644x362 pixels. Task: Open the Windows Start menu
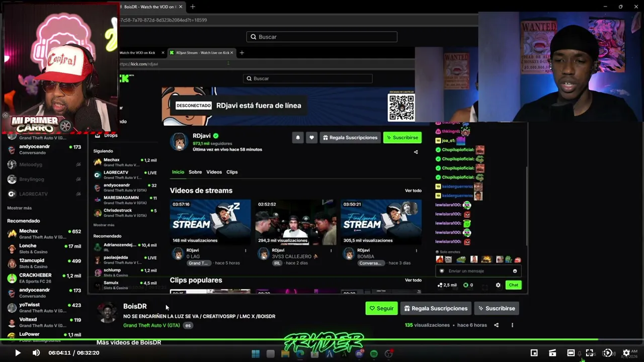[256, 354]
